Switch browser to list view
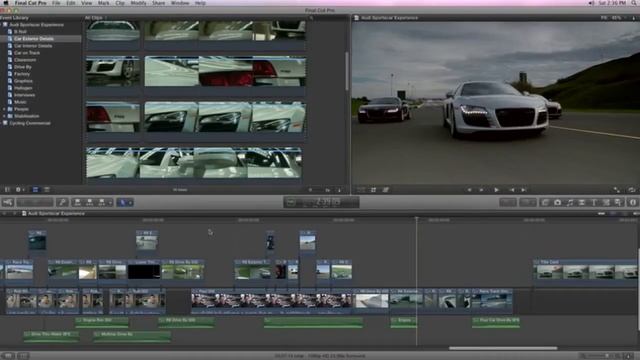The height and width of the screenshot is (360, 640). (47, 189)
